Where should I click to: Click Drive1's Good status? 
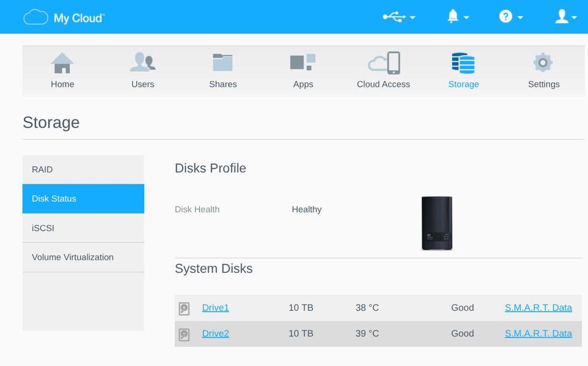(462, 307)
